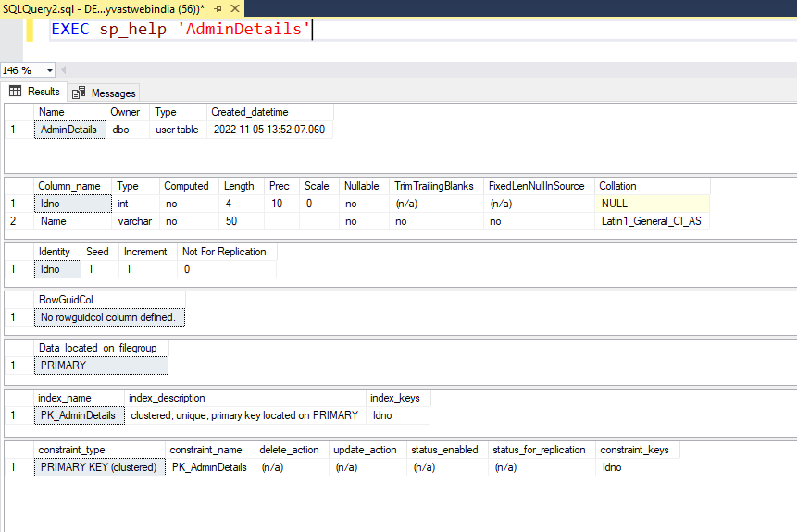This screenshot has width=797, height=532.
Task: Click the Idno cell in Identity grid
Action: (56, 269)
